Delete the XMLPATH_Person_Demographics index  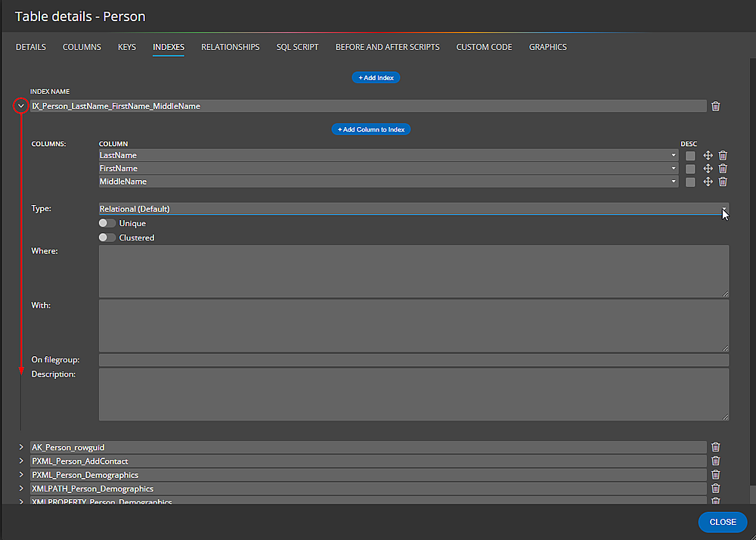pyautogui.click(x=715, y=488)
